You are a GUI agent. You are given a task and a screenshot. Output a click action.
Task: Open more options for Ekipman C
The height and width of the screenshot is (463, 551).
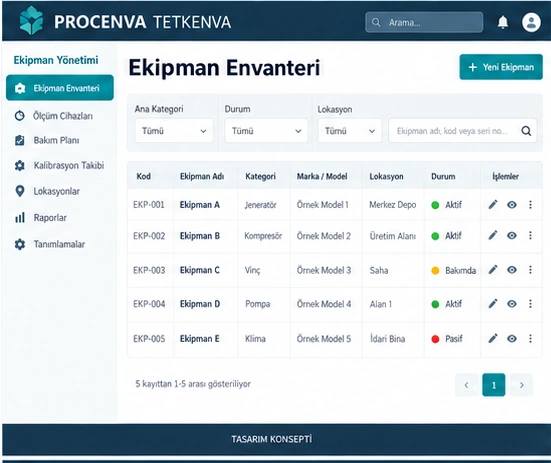[530, 270]
